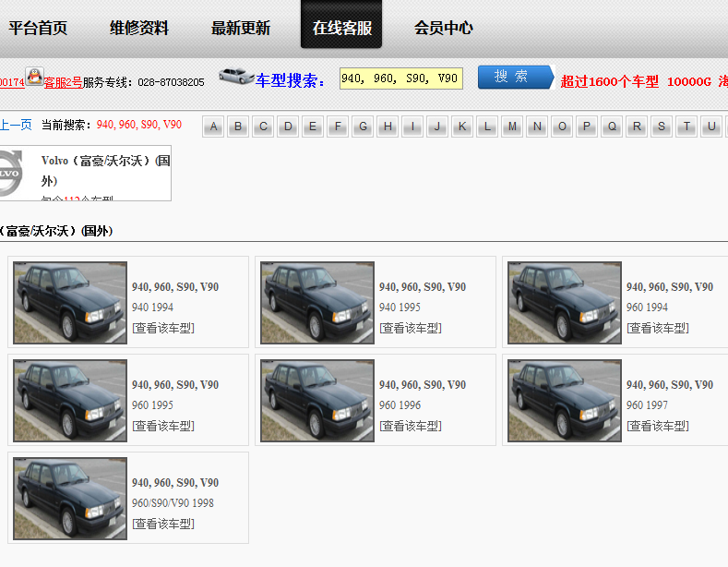Click the Volvo logo icon

[x=11, y=173]
